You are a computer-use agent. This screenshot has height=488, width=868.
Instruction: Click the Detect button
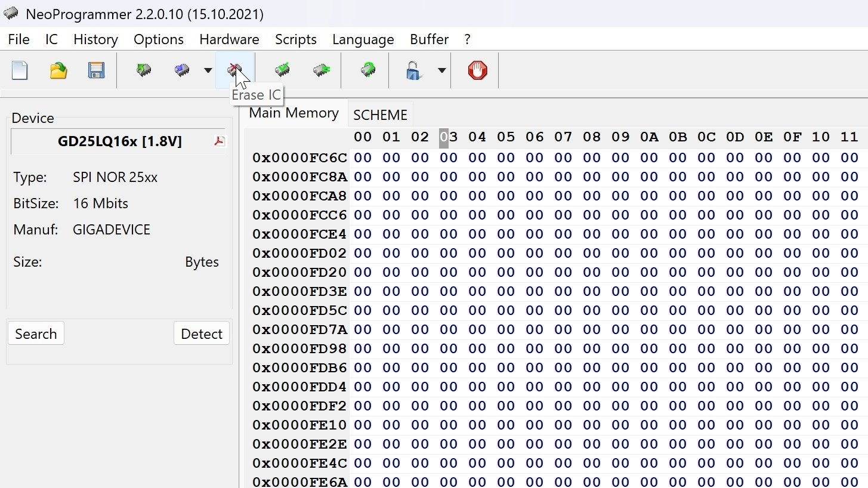[x=202, y=333]
